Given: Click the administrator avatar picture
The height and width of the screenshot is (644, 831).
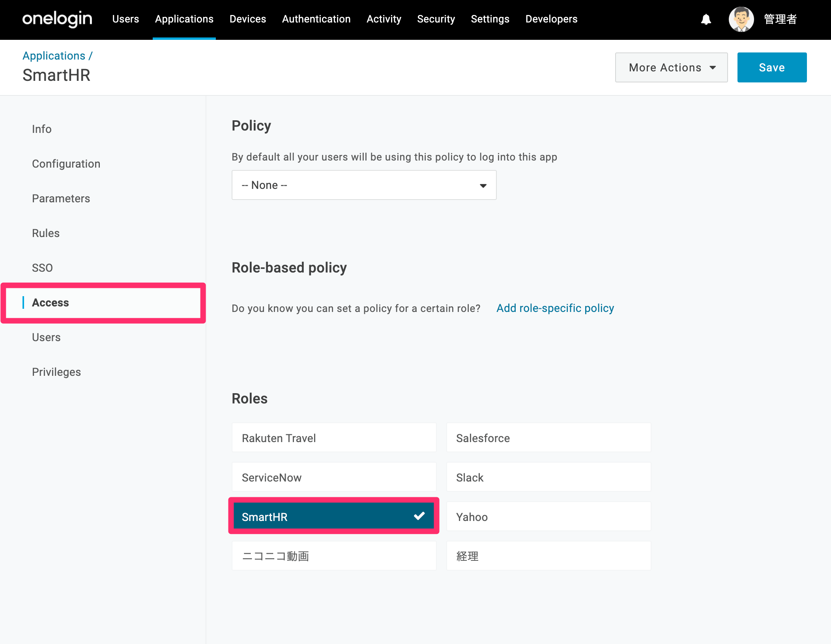Looking at the screenshot, I should coord(741,19).
